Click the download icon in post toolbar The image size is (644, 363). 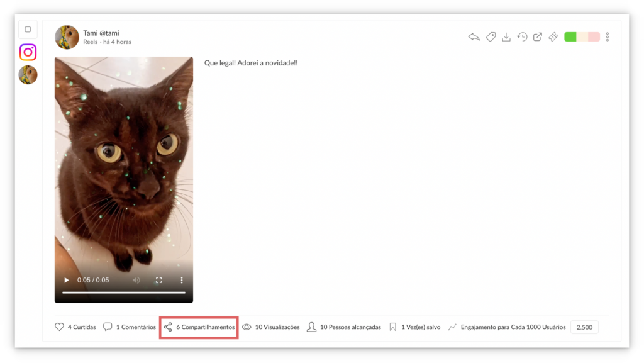coord(506,37)
